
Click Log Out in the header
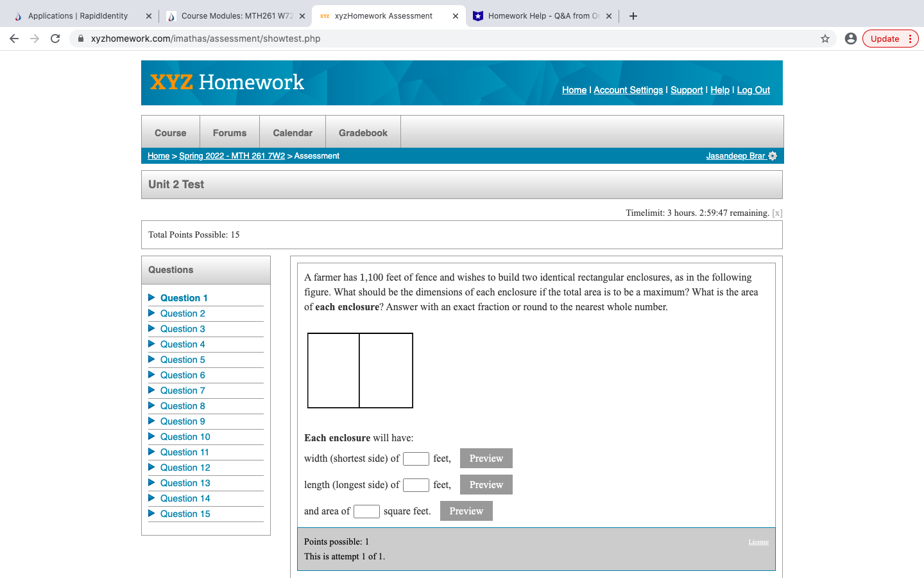(753, 90)
